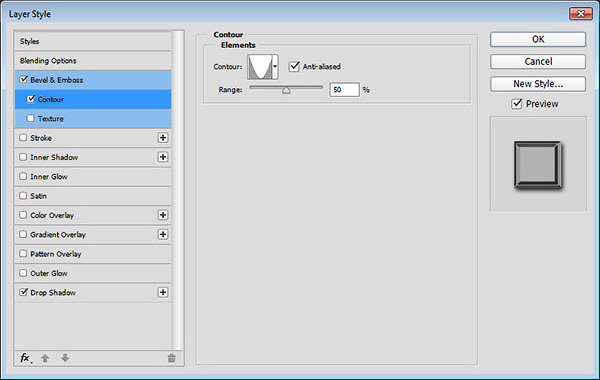This screenshot has width=600, height=380.
Task: Uncheck the Contour checkbox
Action: click(x=31, y=99)
